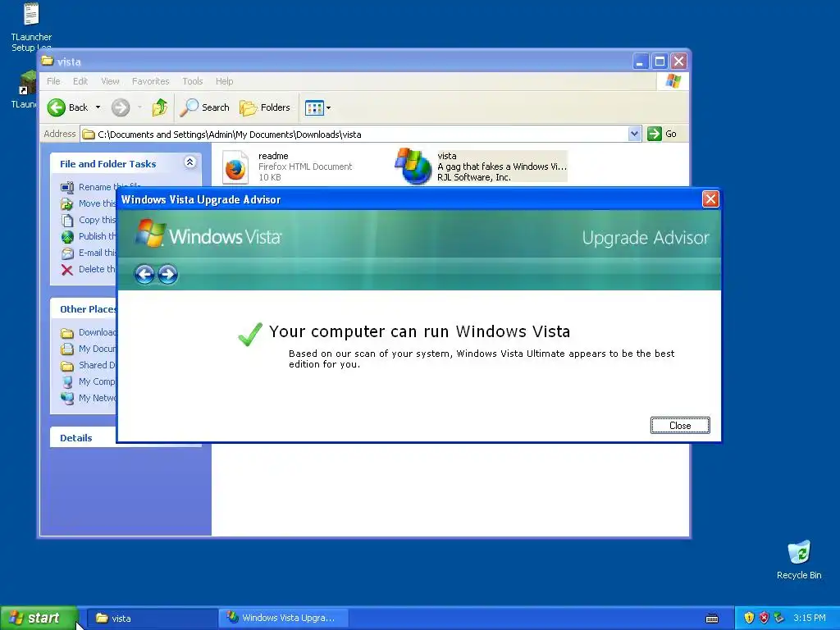Open the View menu

(x=111, y=81)
